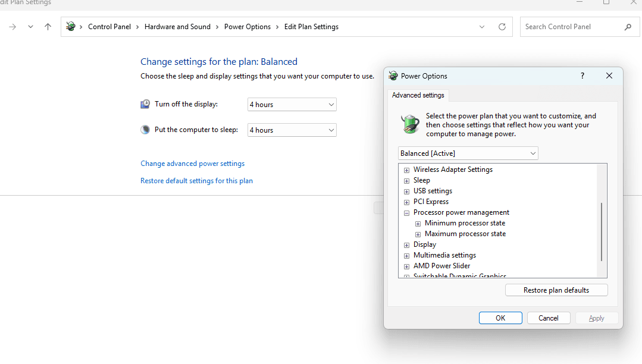Click the Power Options help question mark

click(x=582, y=76)
